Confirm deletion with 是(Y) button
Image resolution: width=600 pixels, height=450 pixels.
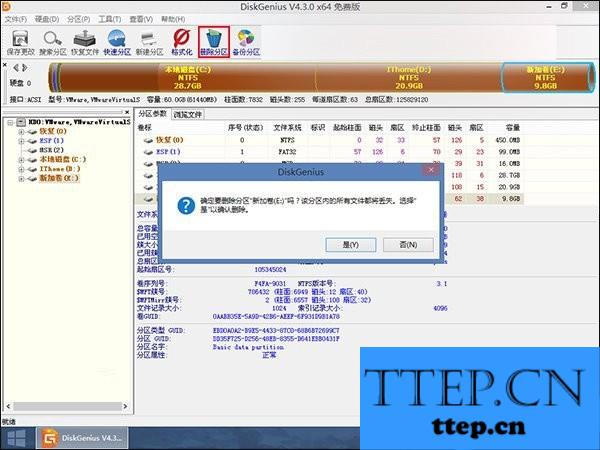(351, 245)
